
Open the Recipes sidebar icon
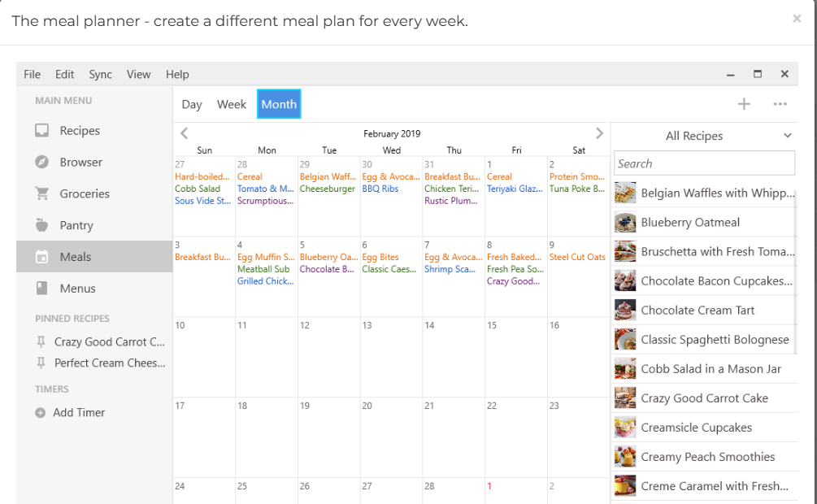(41, 131)
